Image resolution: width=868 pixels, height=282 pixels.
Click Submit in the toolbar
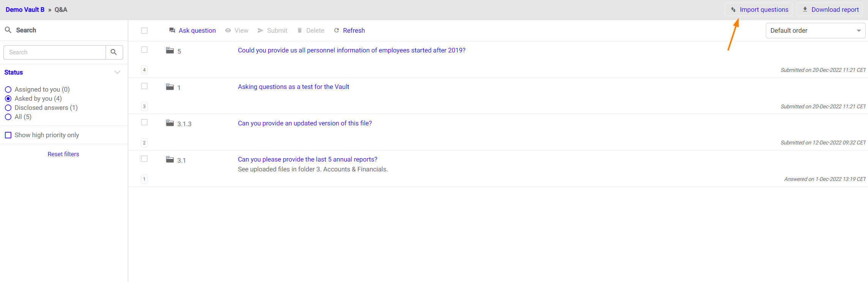click(272, 30)
